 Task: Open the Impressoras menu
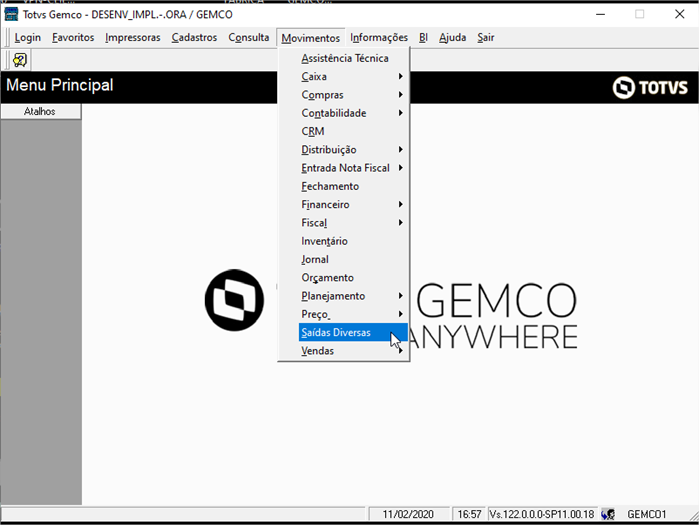[x=133, y=37]
